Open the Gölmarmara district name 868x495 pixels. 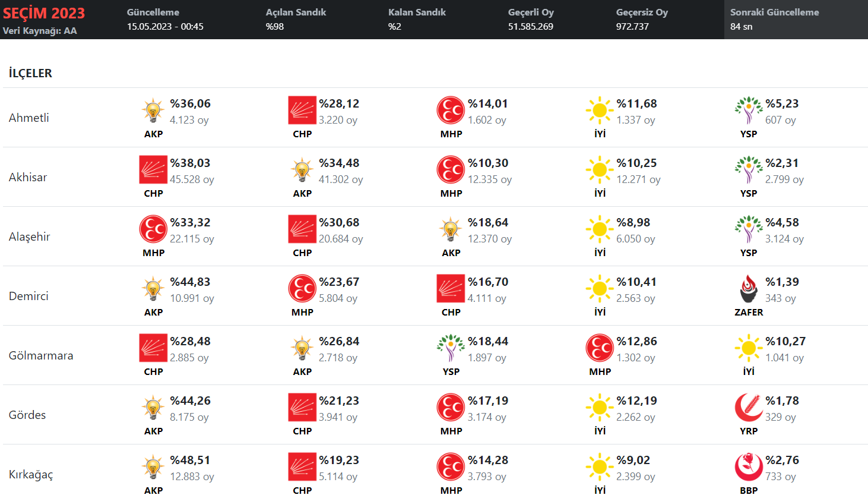pyautogui.click(x=41, y=355)
